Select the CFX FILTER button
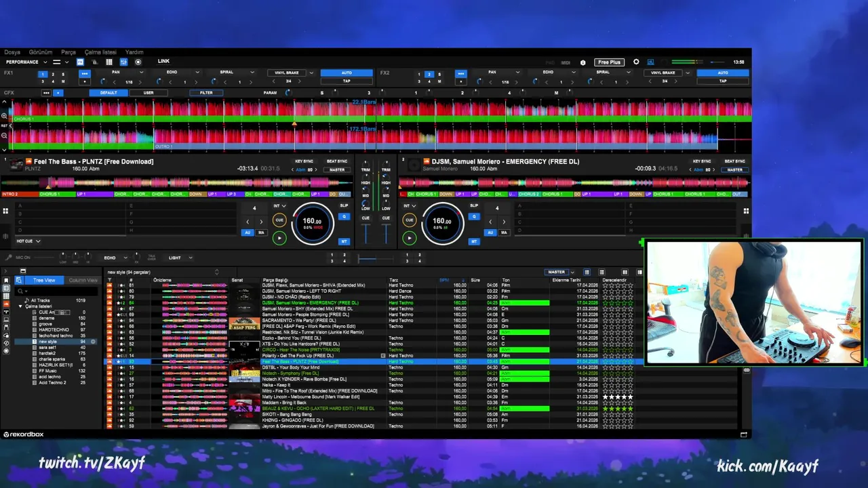 click(206, 93)
